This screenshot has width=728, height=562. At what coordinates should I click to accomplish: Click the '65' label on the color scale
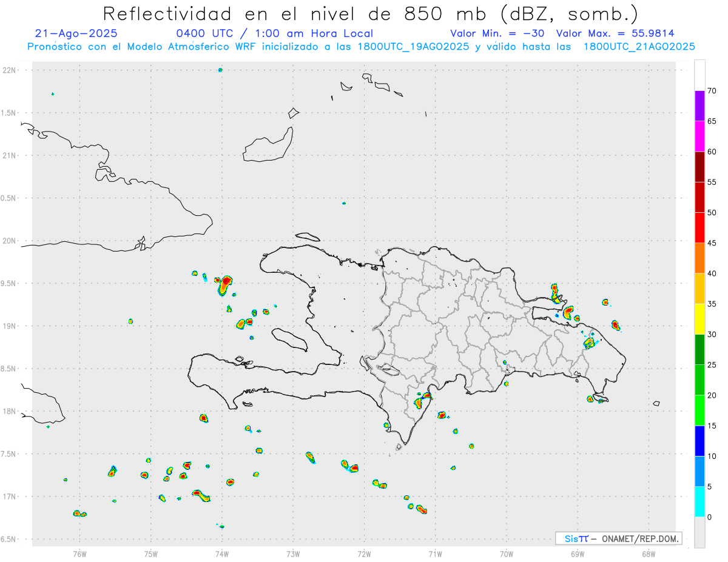pyautogui.click(x=712, y=121)
